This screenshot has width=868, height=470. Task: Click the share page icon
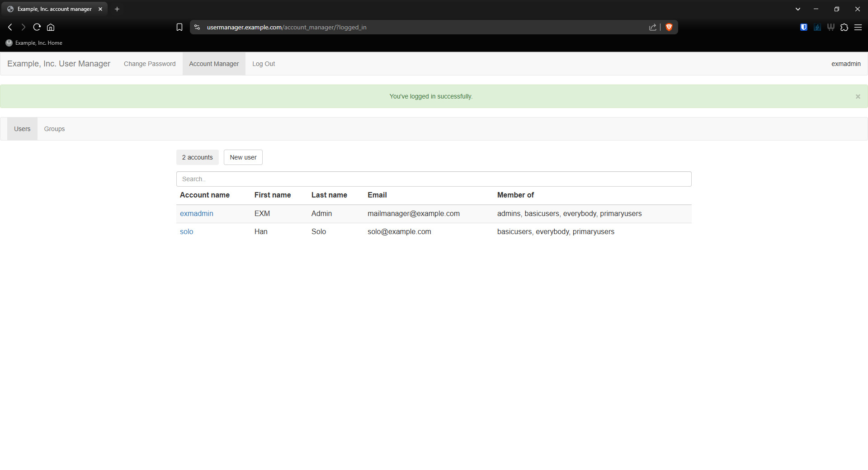coord(652,27)
